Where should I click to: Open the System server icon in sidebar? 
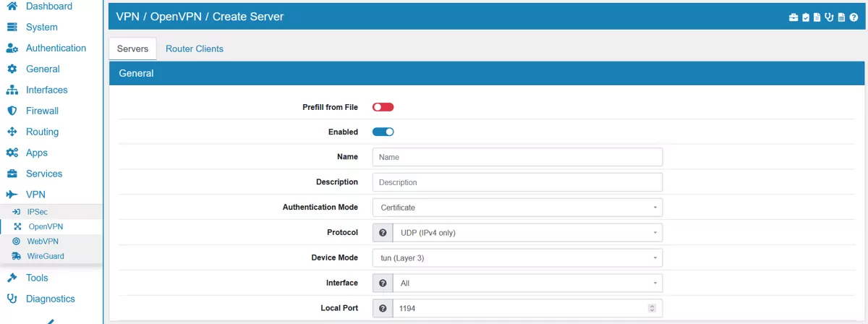12,27
